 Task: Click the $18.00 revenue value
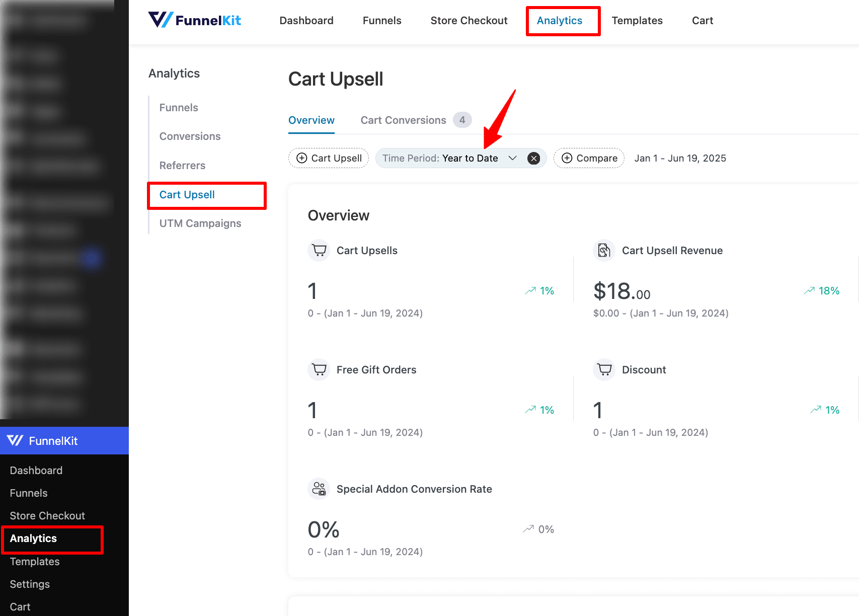click(x=622, y=291)
